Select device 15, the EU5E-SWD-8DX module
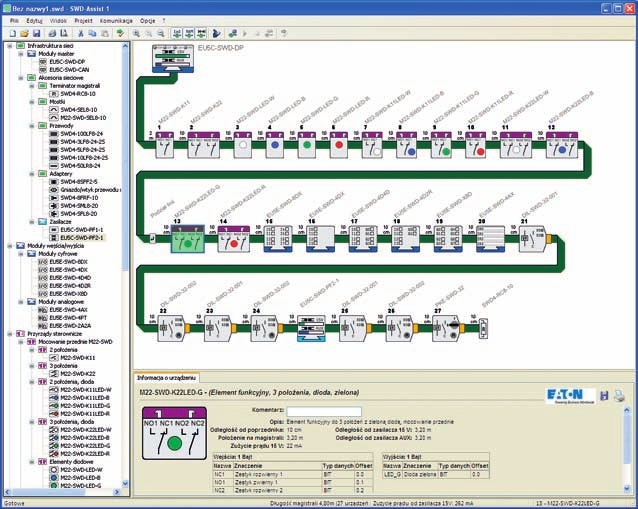This screenshot has width=638, height=509. tap(278, 239)
